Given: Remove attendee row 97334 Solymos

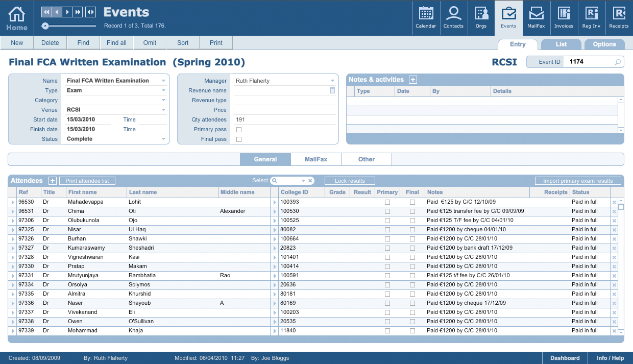Looking at the screenshot, I should pyautogui.click(x=614, y=285).
